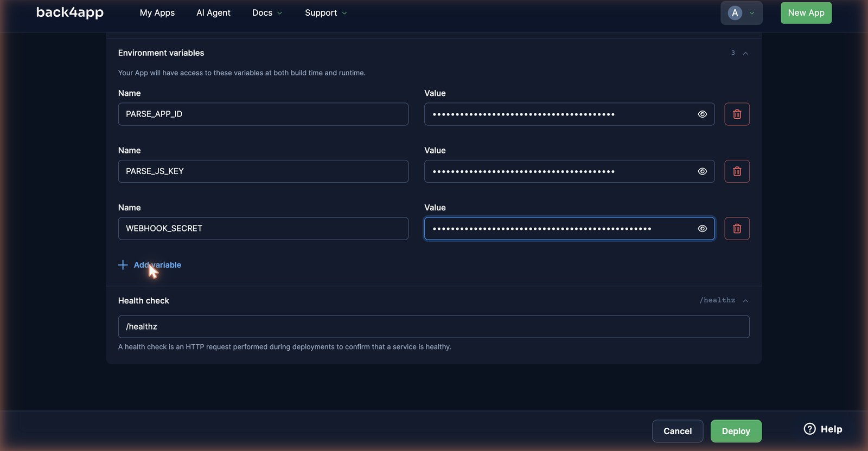
Task: Delete the PARSE_APP_ID variable
Action: click(737, 114)
